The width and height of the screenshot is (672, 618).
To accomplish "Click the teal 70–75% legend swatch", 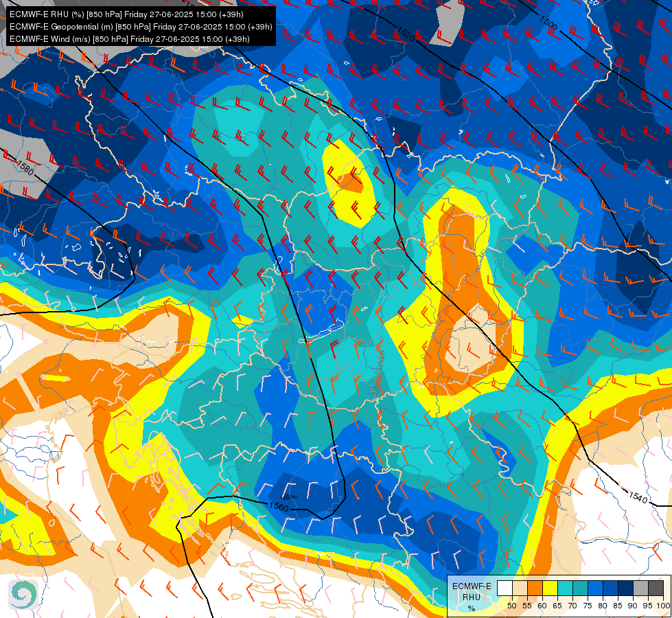I will click(580, 588).
